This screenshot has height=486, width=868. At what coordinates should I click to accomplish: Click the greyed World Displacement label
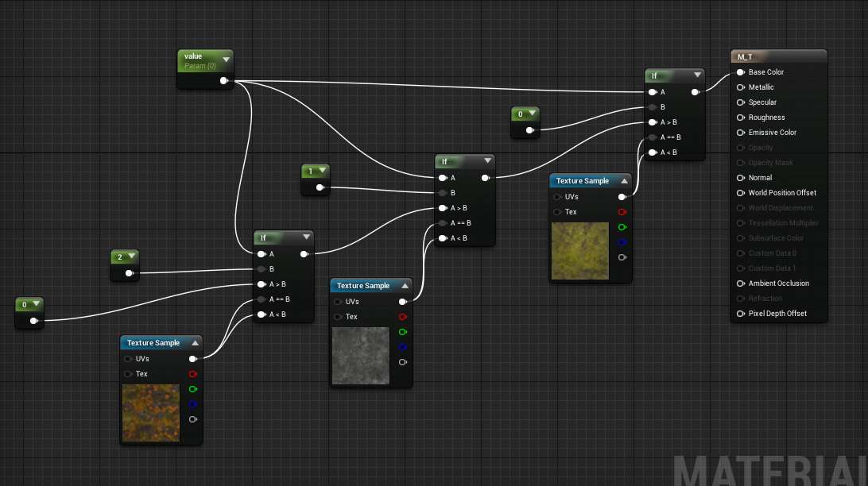pyautogui.click(x=781, y=208)
